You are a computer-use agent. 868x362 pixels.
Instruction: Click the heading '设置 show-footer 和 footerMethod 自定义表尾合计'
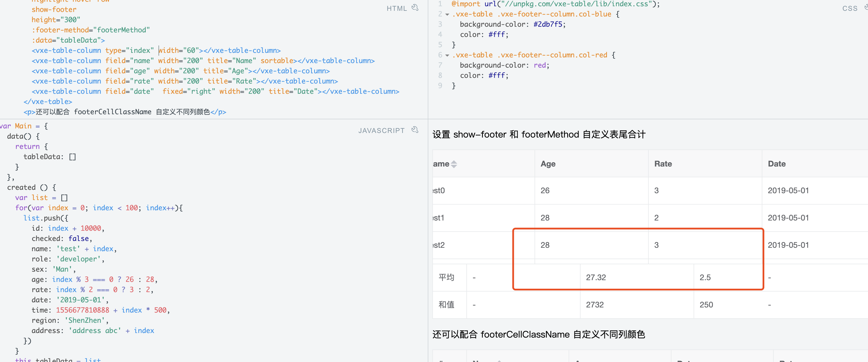539,134
